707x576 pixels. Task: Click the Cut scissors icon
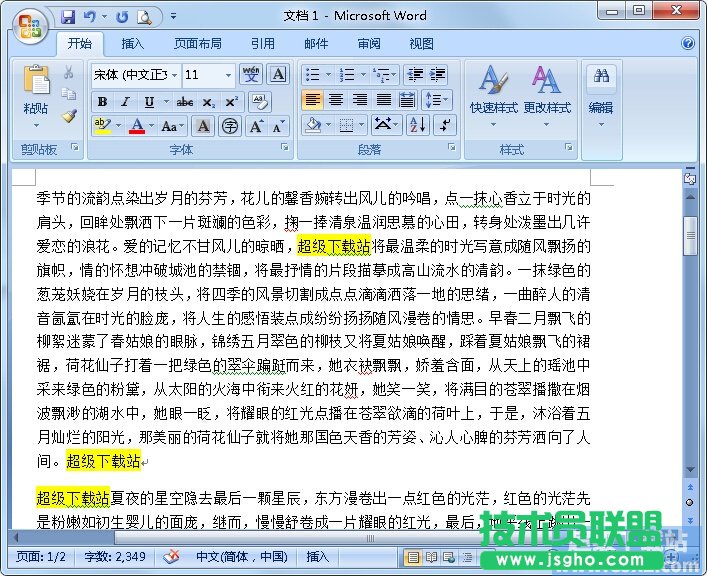[x=69, y=73]
